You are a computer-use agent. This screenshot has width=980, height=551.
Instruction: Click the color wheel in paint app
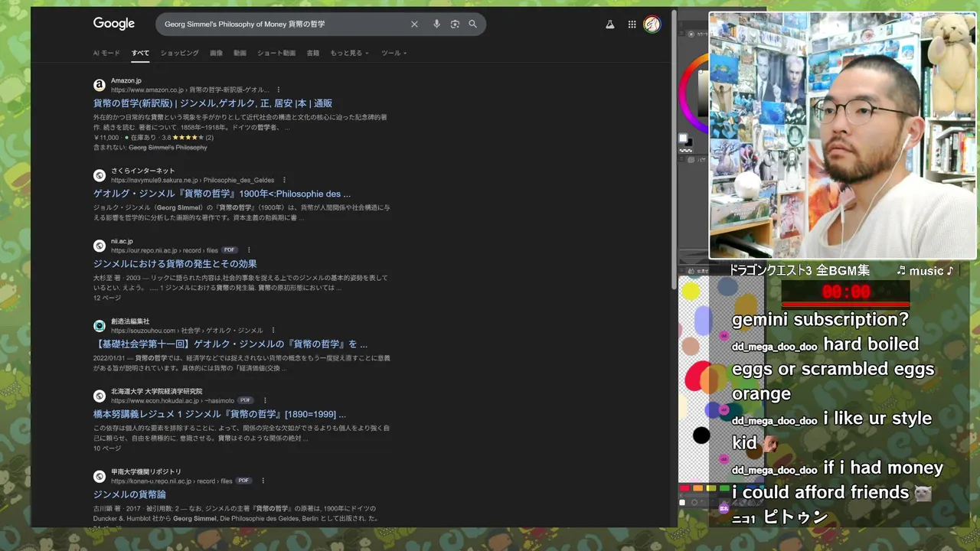(694, 92)
